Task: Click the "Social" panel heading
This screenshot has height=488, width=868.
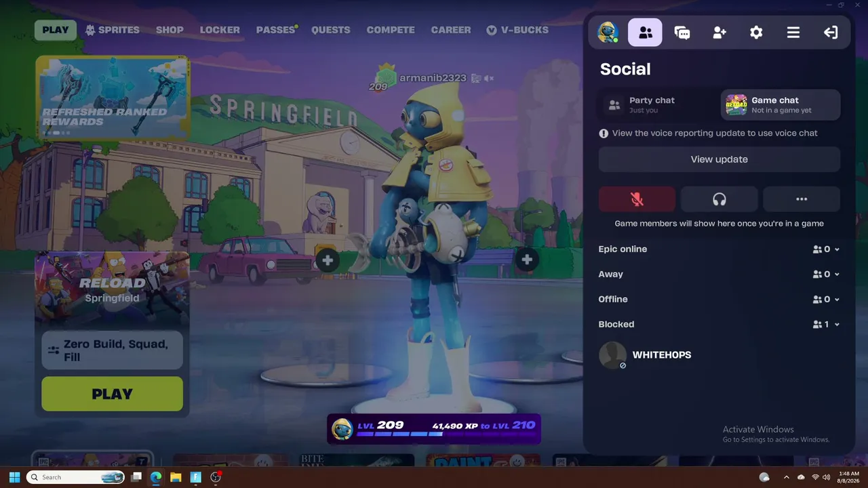Action: click(625, 69)
